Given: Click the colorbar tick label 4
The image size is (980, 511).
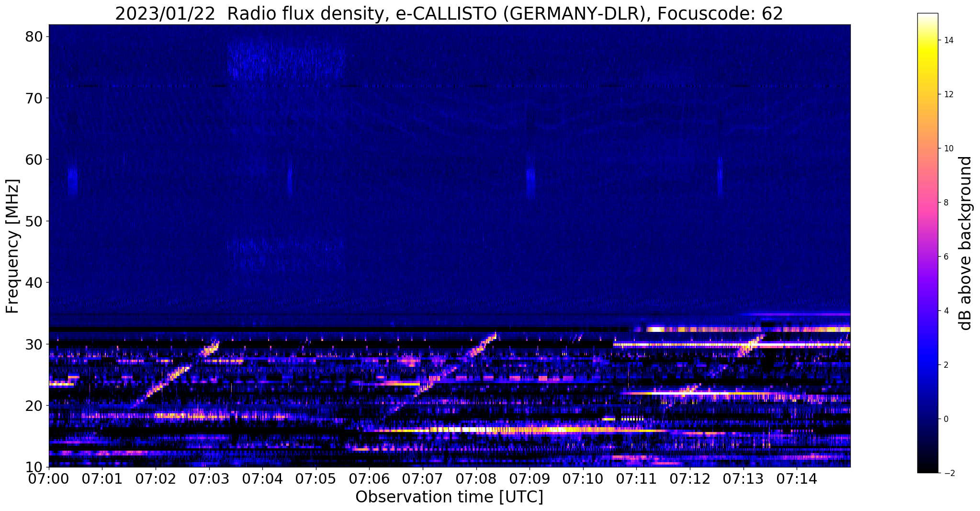Looking at the screenshot, I should click(x=946, y=311).
